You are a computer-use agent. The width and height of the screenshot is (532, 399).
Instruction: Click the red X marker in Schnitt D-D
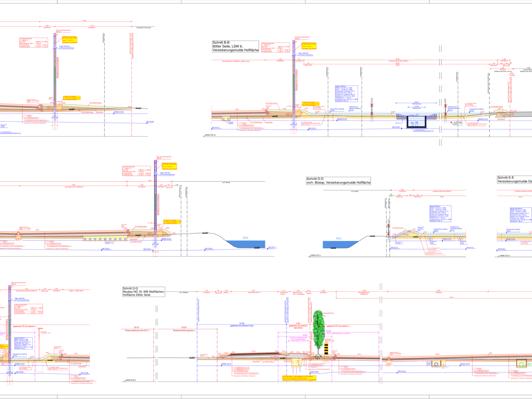(387, 233)
